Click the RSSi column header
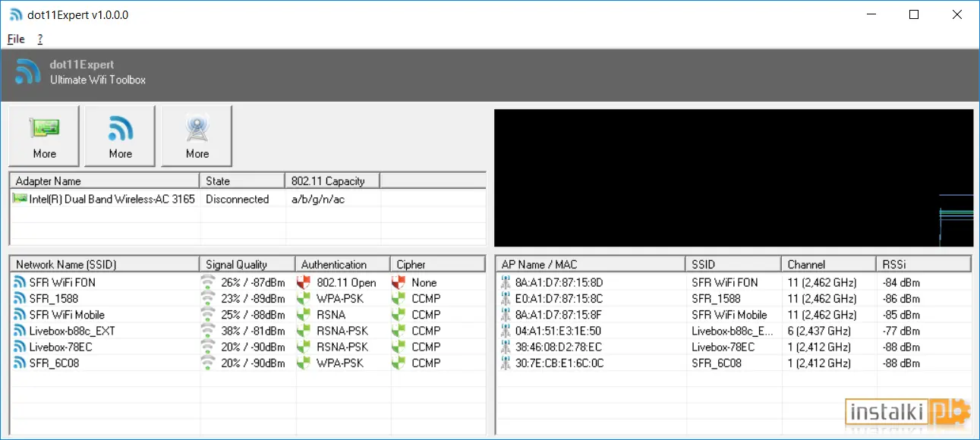 pyautogui.click(x=924, y=264)
